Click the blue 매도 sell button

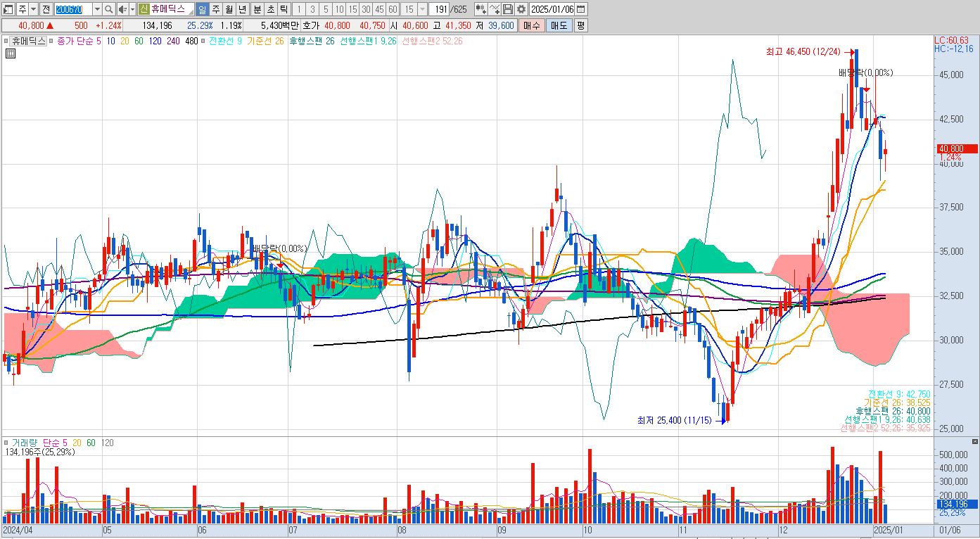[559, 25]
